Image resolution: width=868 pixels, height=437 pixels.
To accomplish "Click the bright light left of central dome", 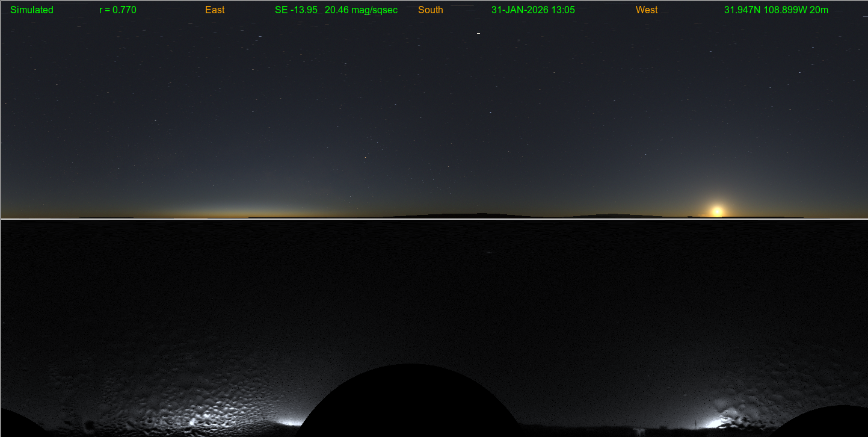I will point(289,421).
